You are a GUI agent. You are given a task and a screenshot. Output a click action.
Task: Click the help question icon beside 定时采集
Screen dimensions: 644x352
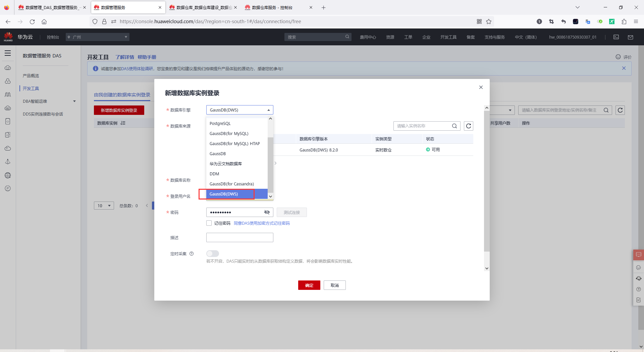(x=192, y=254)
